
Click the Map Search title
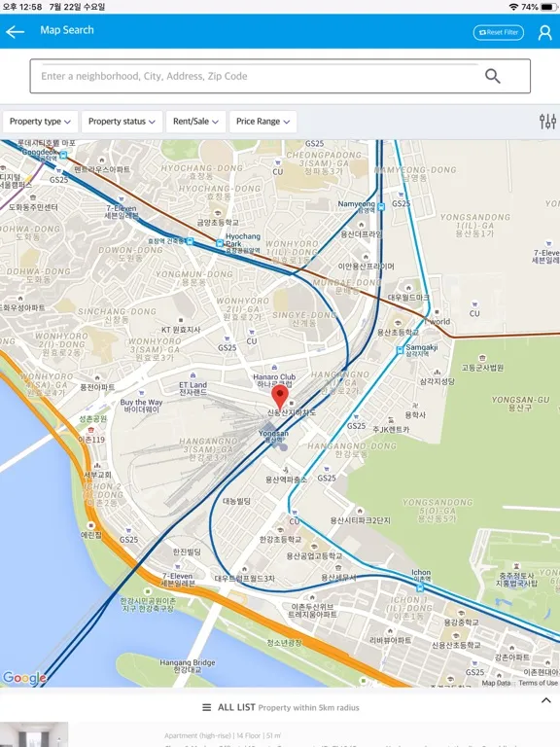tap(67, 30)
